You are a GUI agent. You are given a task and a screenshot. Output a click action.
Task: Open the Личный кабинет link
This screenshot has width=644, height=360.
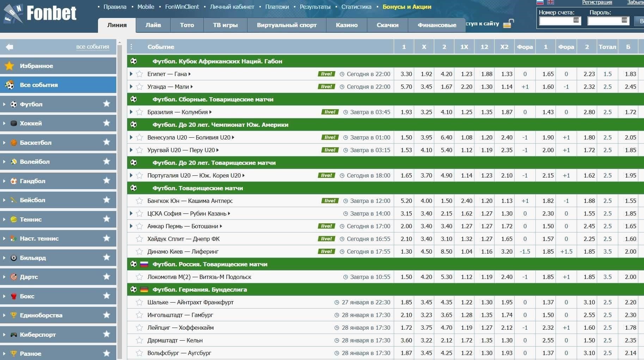(232, 7)
